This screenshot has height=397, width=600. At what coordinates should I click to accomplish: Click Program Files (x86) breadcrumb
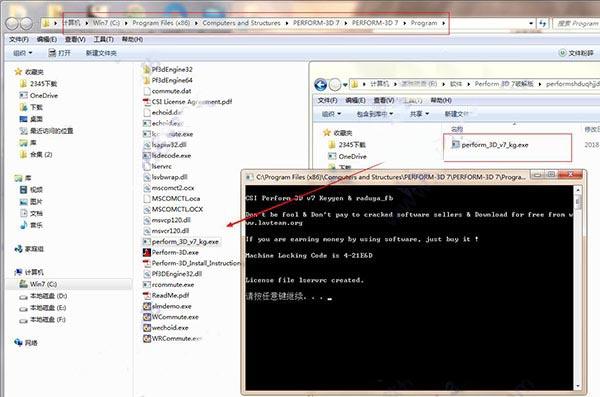click(x=161, y=23)
